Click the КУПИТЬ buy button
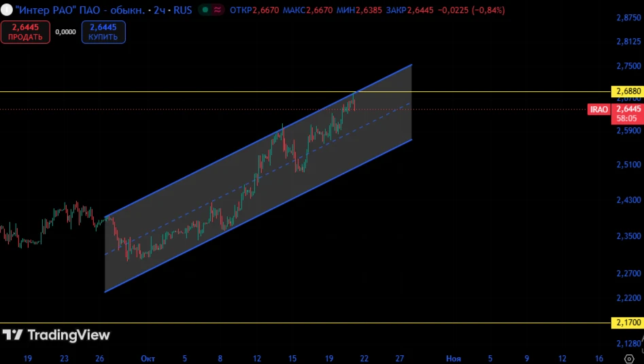Viewport: 644px width, 364px height. [103, 32]
